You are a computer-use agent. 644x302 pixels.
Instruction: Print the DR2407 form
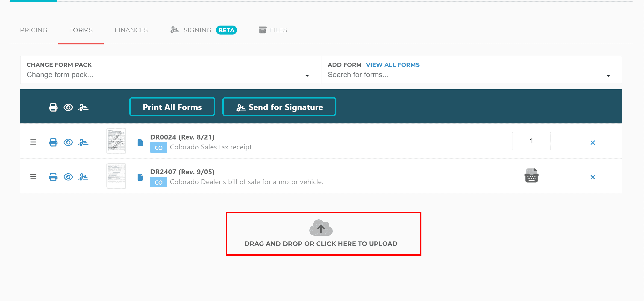(x=53, y=177)
